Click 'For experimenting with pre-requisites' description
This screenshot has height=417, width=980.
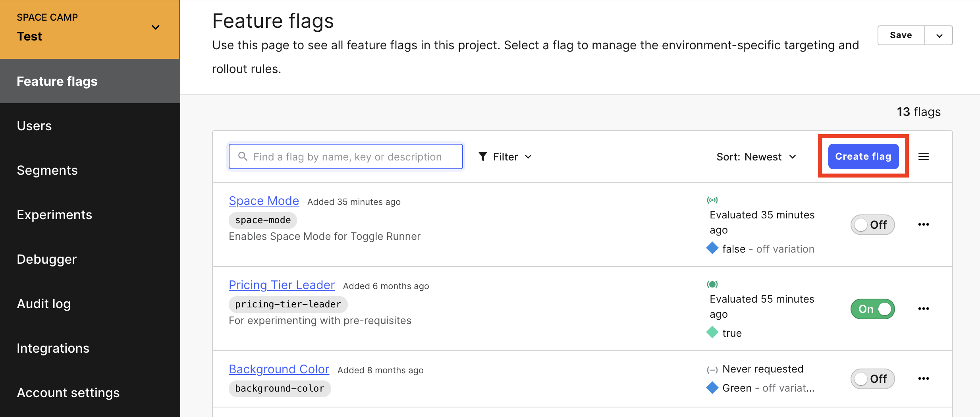pos(320,320)
